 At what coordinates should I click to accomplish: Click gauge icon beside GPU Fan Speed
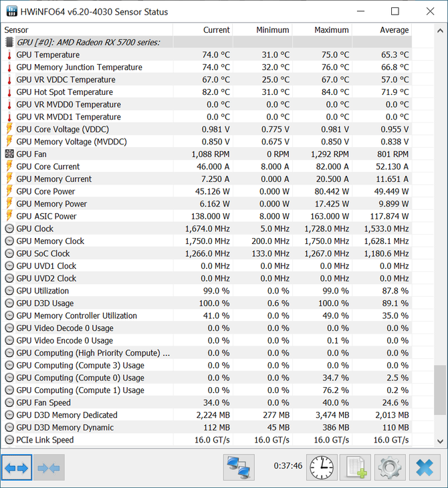pos(9,402)
